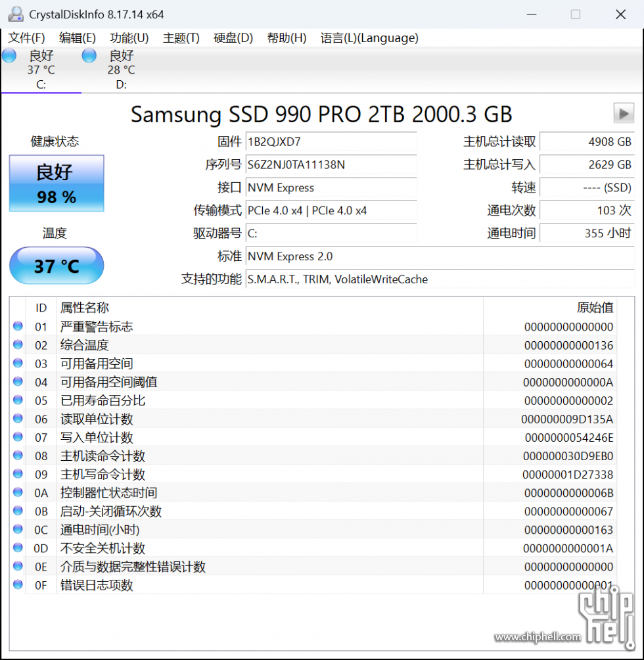Click power-on hours value 355 小时
The width and height of the screenshot is (644, 660).
point(587,233)
